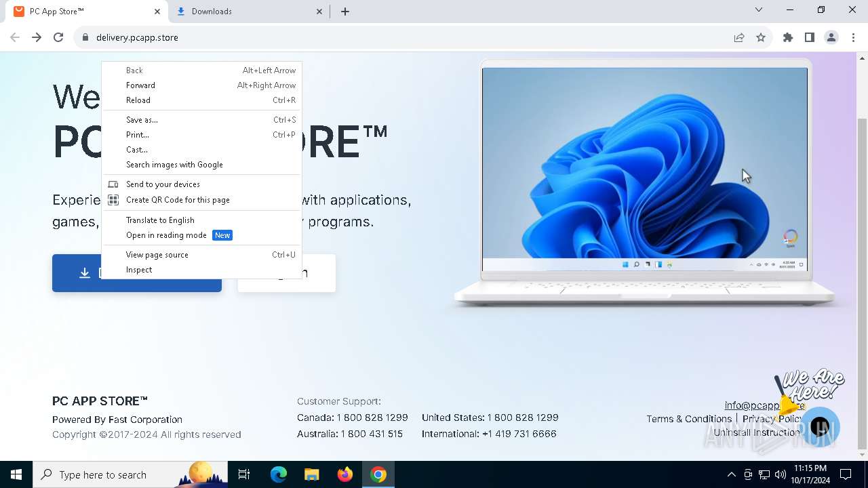868x488 pixels.
Task: Show hidden system tray icons
Action: pos(731,474)
